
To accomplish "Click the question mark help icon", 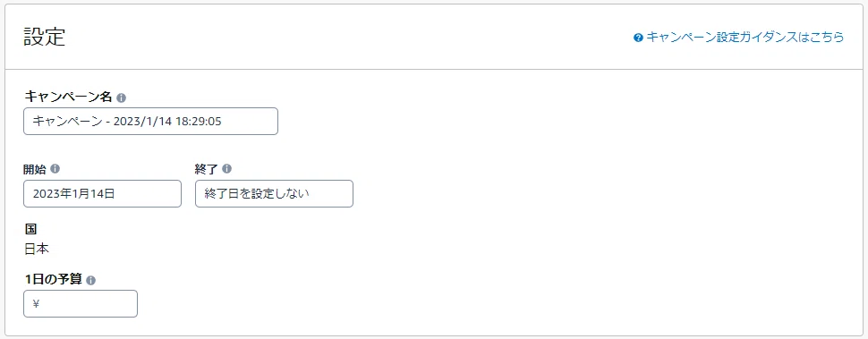I will pos(638,38).
